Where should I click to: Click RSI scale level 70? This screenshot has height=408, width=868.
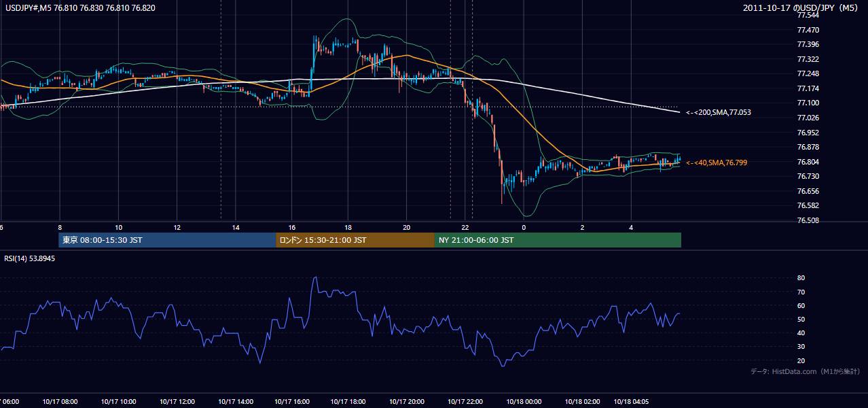(801, 292)
